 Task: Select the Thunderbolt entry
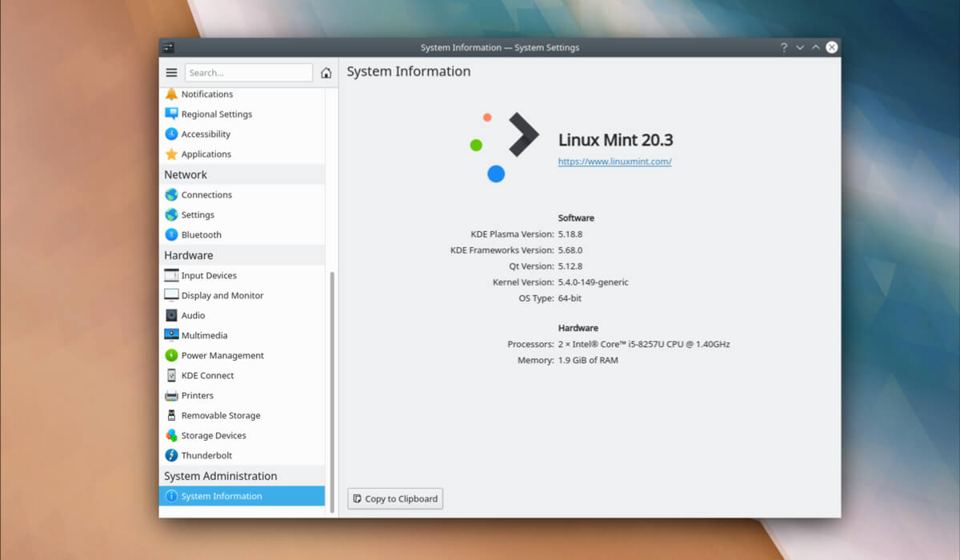point(242,455)
